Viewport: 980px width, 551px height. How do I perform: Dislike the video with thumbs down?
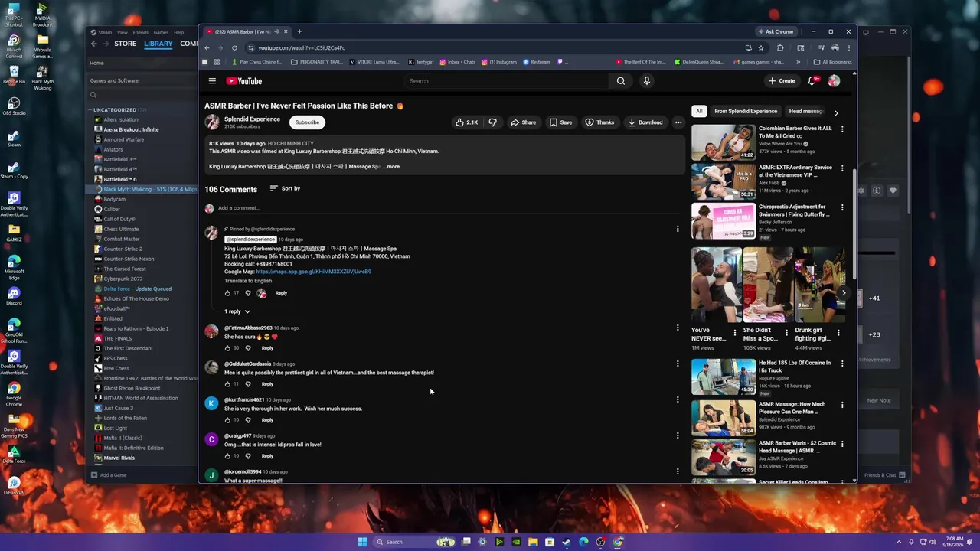coord(492,122)
